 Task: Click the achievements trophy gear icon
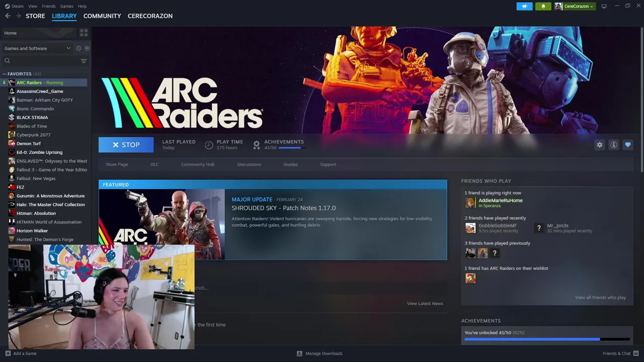pos(257,145)
